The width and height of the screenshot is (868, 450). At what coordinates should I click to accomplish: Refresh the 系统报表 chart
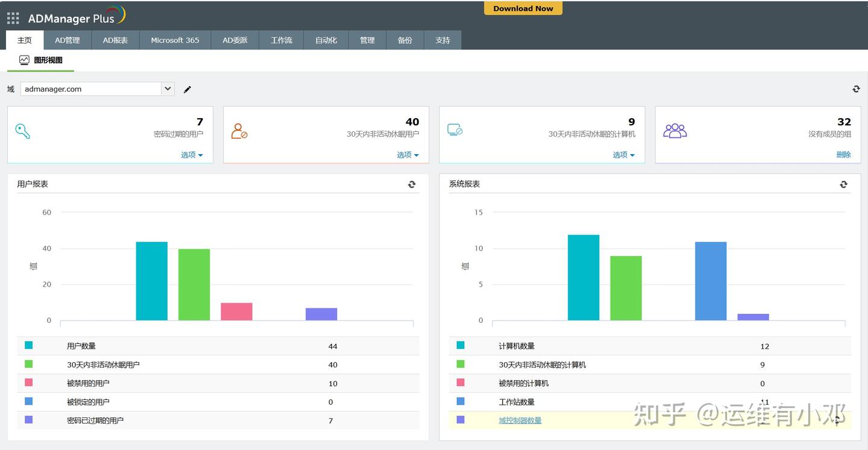point(843,184)
